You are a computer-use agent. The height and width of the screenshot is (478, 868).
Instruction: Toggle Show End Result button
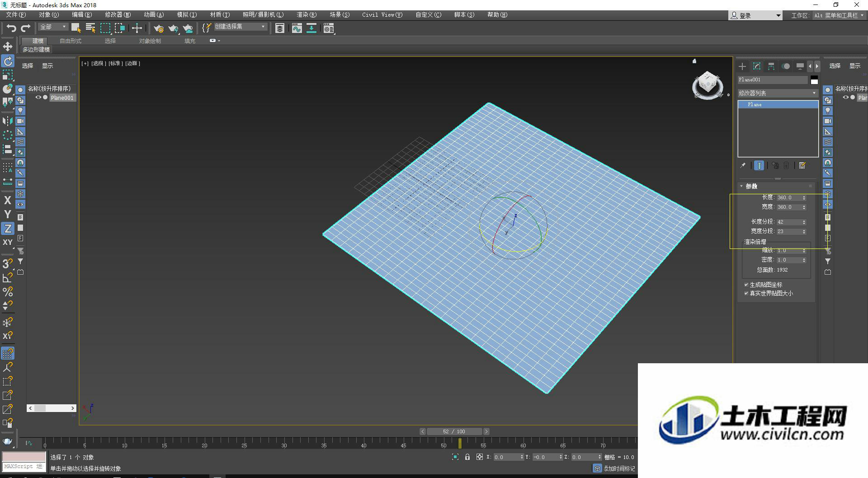(x=759, y=166)
